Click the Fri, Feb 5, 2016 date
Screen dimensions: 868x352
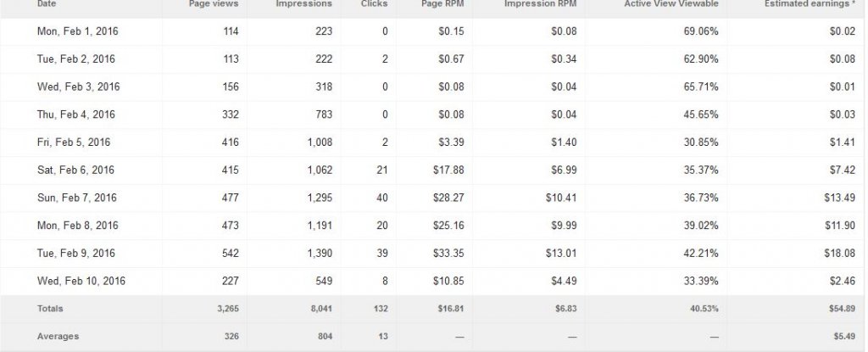click(74, 142)
